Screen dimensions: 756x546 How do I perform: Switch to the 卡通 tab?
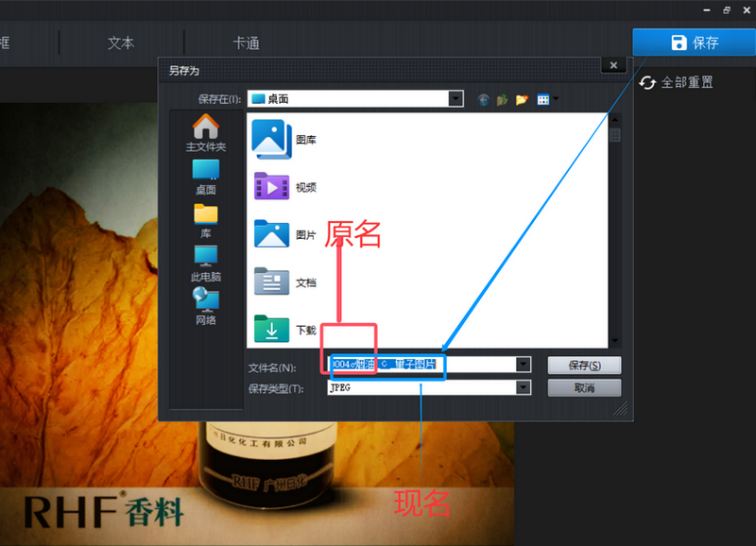pyautogui.click(x=246, y=43)
